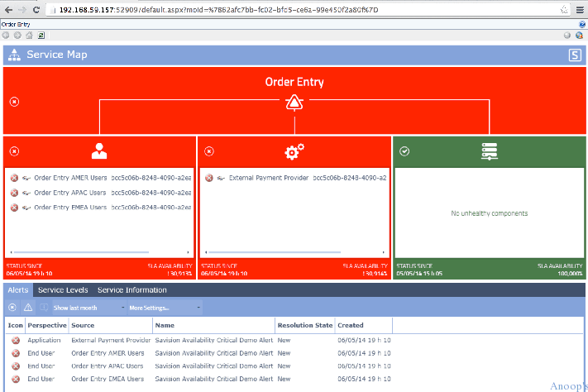588x392 pixels.
Task: Click alert source Order Entry AMER Users
Action: [108, 353]
